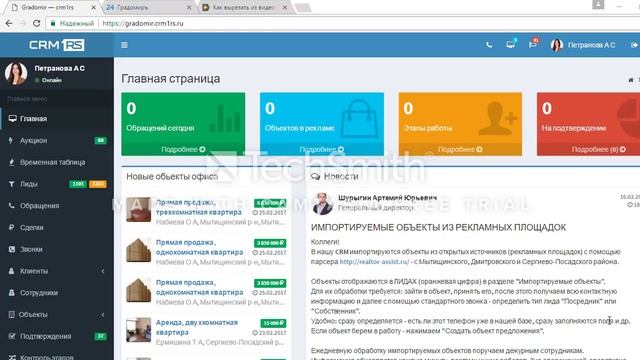Click the browser reload button

pyautogui.click(x=36, y=23)
